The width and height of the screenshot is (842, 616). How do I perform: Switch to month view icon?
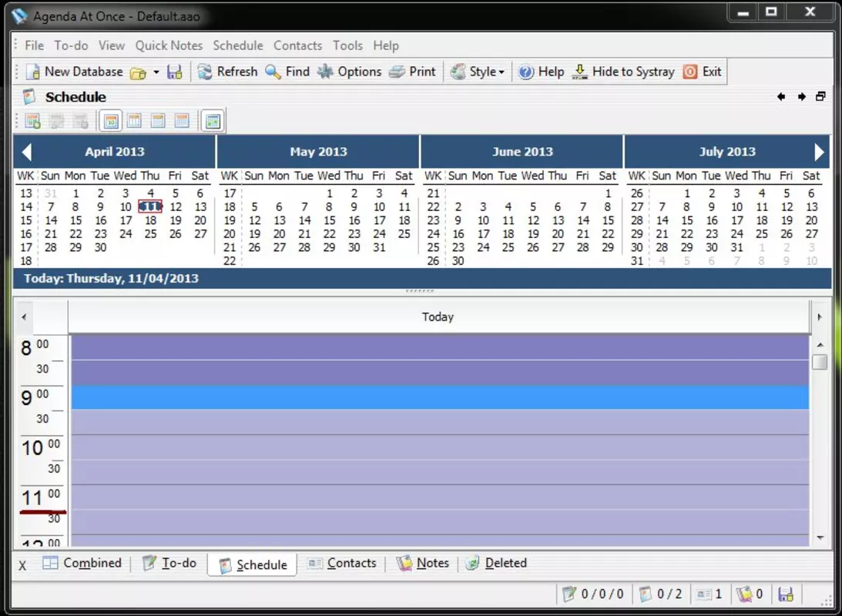pos(182,121)
